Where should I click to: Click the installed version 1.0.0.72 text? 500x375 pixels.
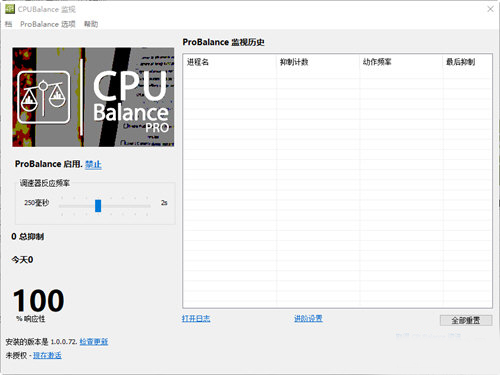coord(41,342)
